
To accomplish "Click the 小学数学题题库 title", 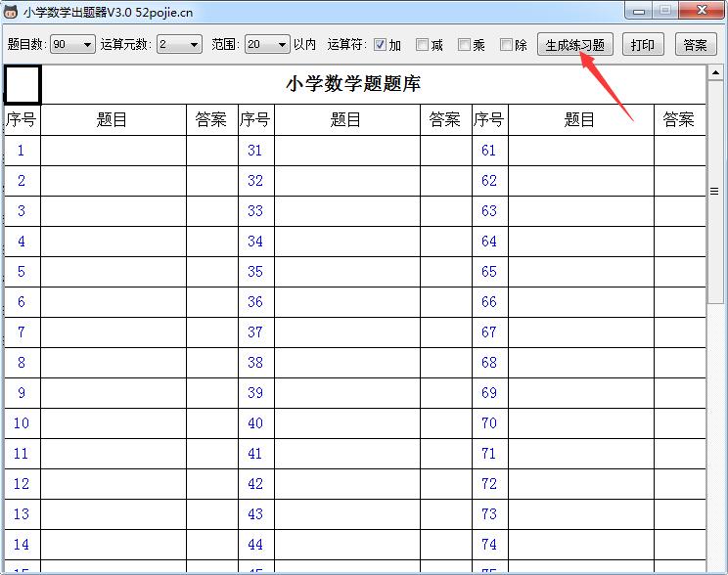I will [353, 84].
